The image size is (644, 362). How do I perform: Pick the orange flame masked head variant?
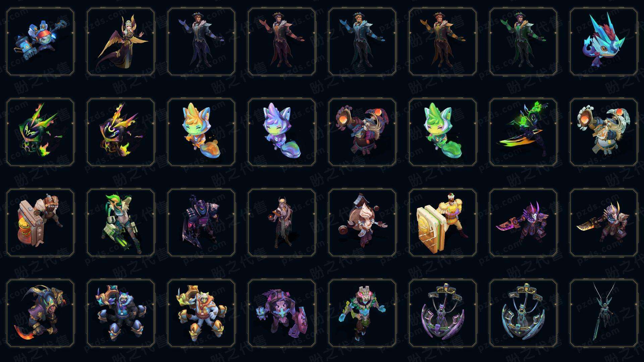point(121,132)
